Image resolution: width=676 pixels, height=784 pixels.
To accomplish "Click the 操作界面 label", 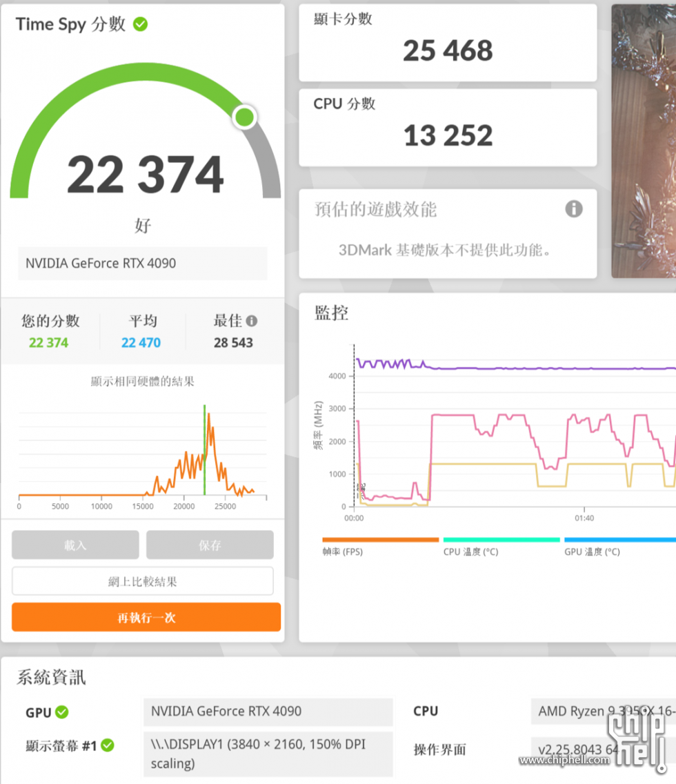I will (440, 749).
